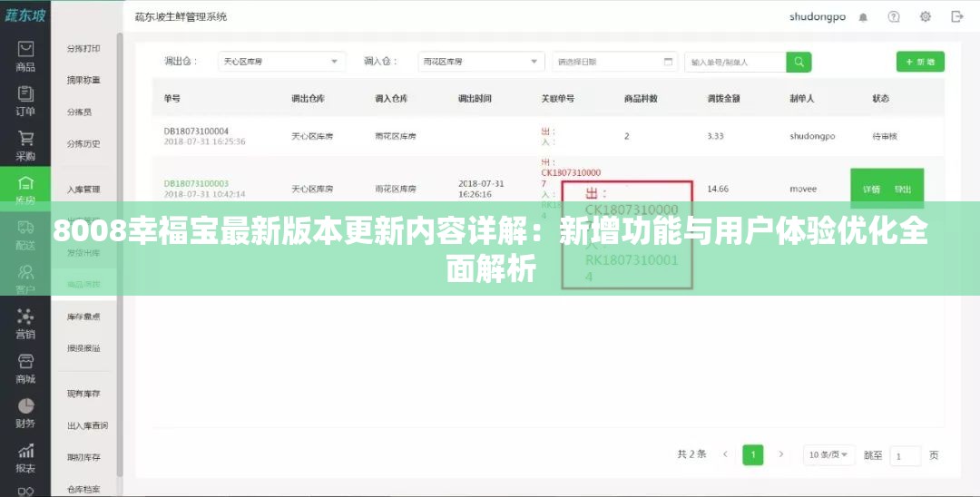The image size is (980, 497).
Task: Open 仓库档案 in the submenu
Action: point(83,489)
